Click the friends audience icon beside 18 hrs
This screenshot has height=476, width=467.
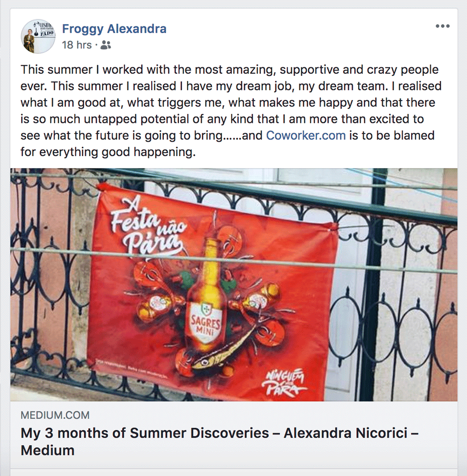coord(106,45)
